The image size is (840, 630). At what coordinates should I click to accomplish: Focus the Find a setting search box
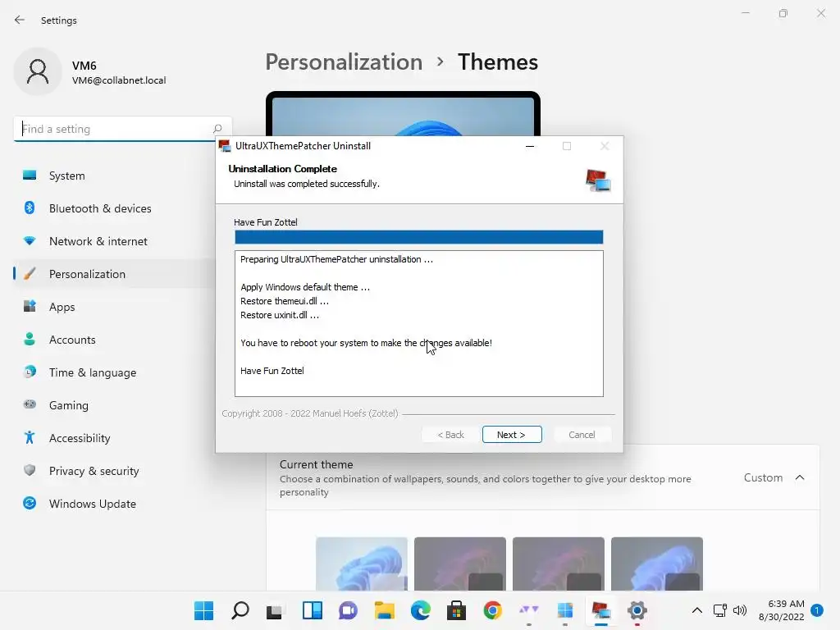click(122, 129)
